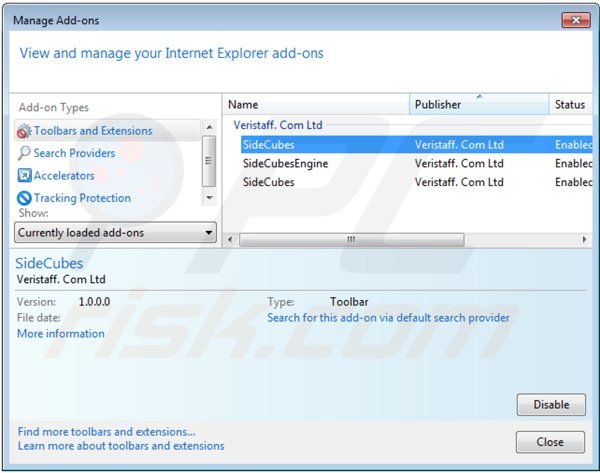Select Search Providers add-on type

(74, 153)
